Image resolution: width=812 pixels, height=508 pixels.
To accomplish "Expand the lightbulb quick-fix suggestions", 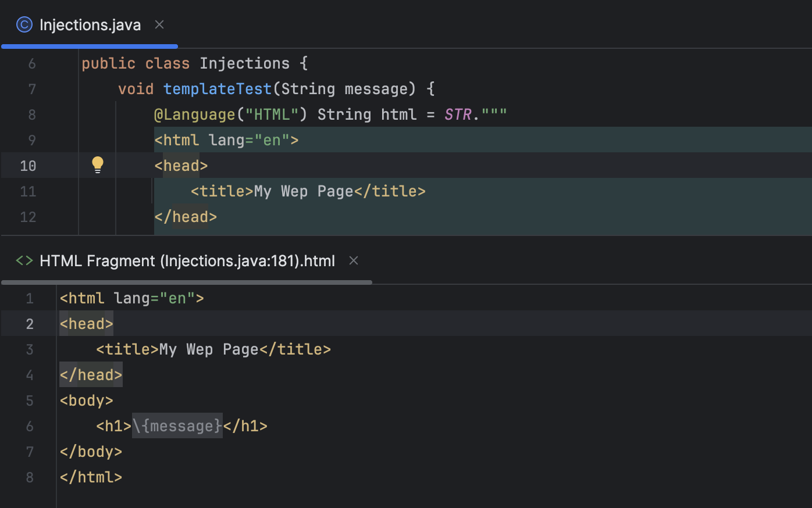I will (97, 164).
